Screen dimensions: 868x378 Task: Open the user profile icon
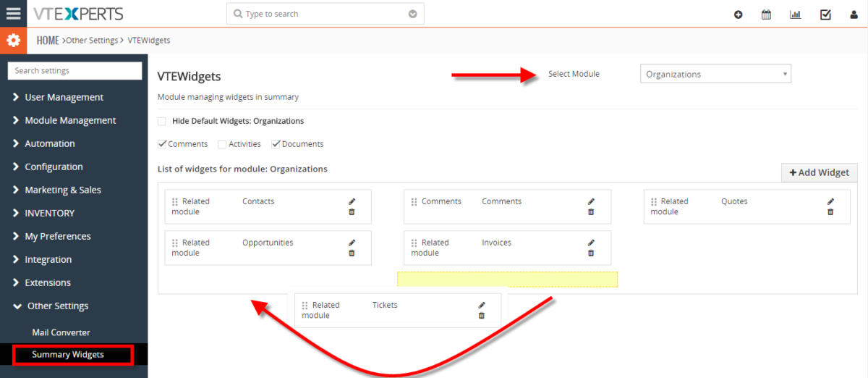tap(854, 14)
